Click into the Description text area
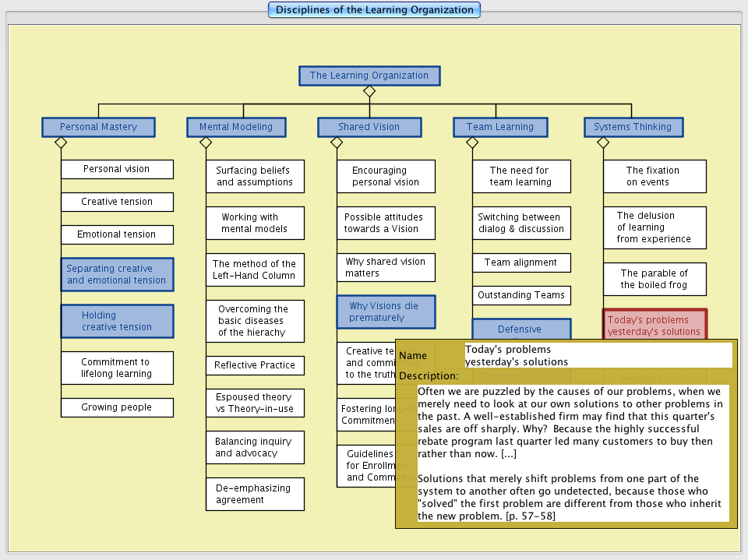The height and width of the screenshot is (560, 748). click(x=573, y=453)
